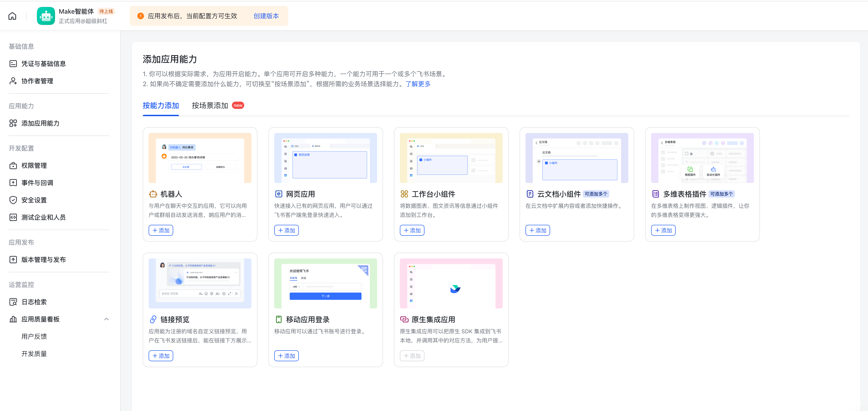868x411 pixels.
Task: Select the 事件与回调 sidebar icon
Action: pos(13,183)
